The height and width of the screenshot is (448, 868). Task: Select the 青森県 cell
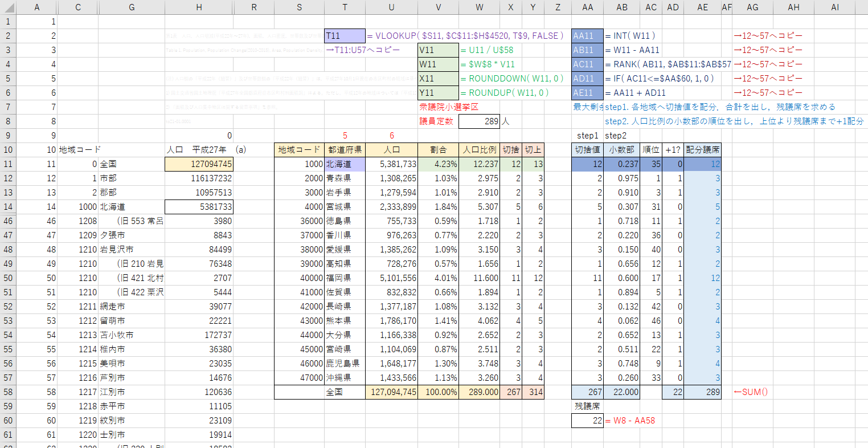[x=345, y=178]
